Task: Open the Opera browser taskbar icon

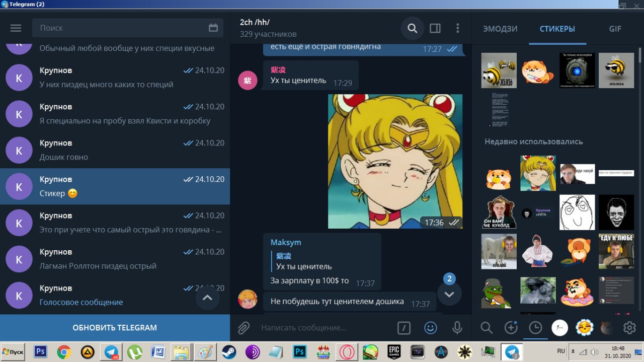Action: click(x=347, y=351)
